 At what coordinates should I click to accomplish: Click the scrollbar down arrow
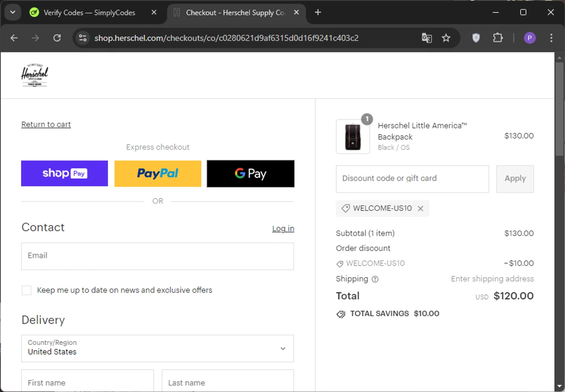tap(559, 386)
